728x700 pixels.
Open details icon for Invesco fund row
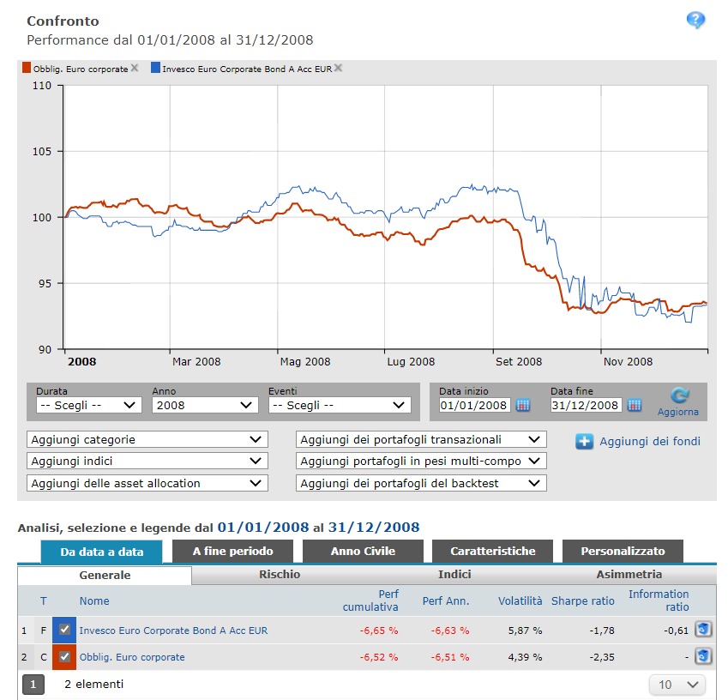703,631
